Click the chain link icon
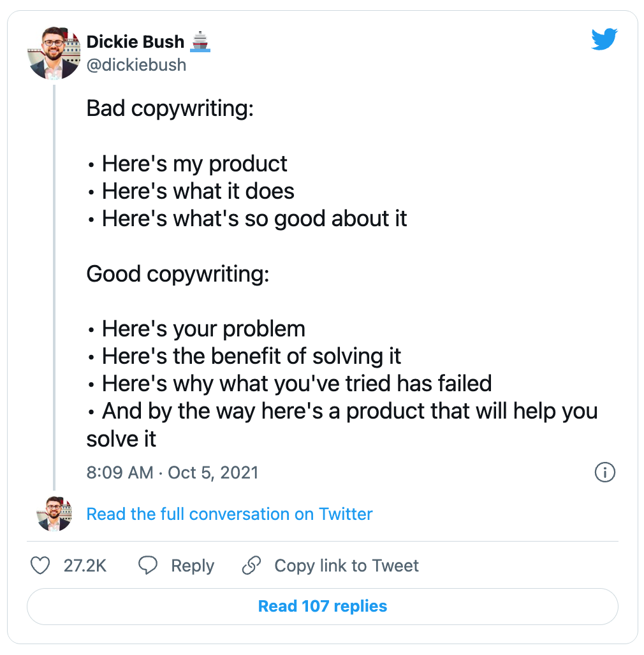644x655 pixels. [252, 566]
